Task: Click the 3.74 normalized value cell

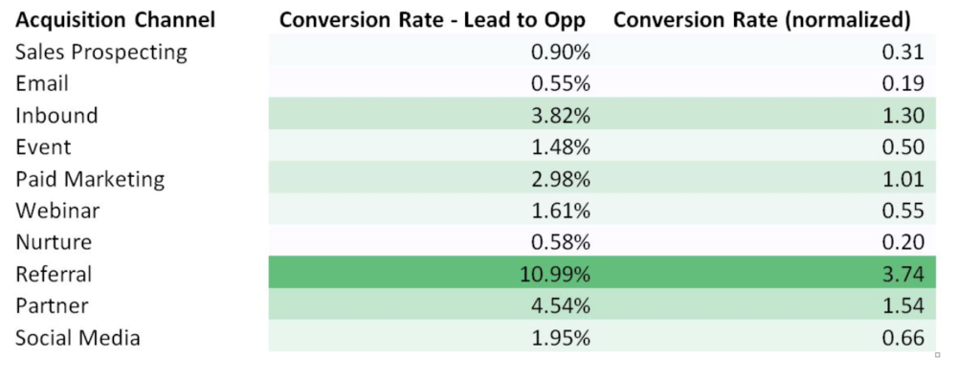Action: (x=764, y=275)
